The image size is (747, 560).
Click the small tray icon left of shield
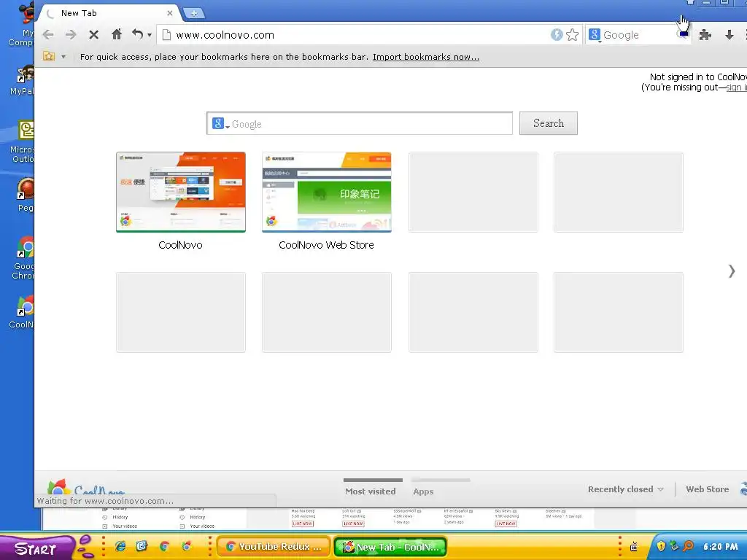point(634,547)
